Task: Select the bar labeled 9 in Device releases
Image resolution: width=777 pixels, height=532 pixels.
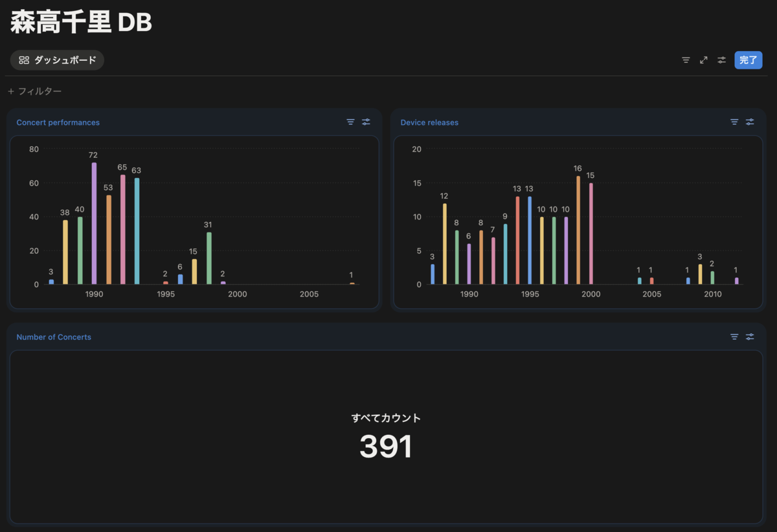Action: pyautogui.click(x=505, y=254)
